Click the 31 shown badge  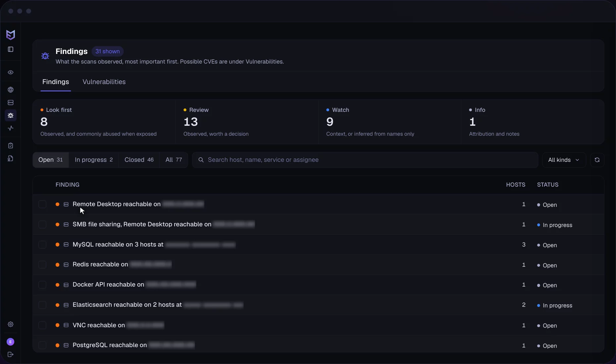(x=108, y=51)
